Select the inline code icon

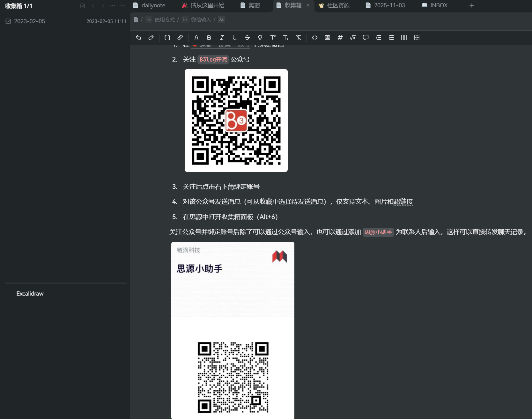tap(314, 38)
